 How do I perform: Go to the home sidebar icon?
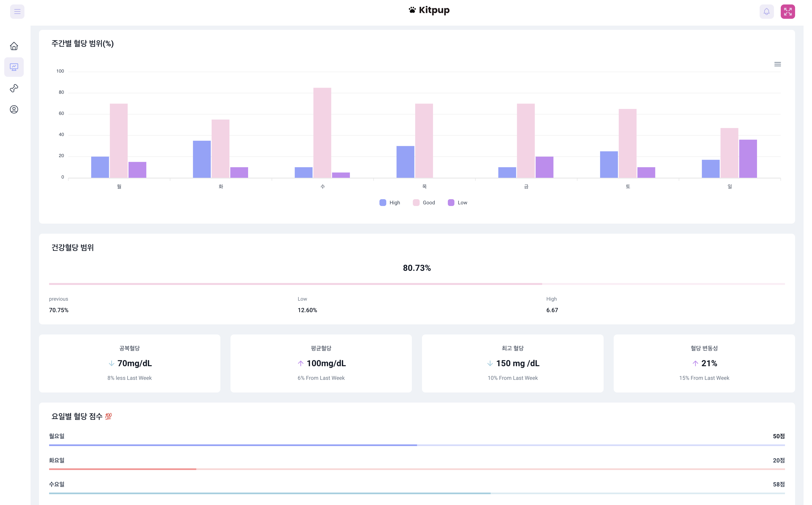pos(14,46)
